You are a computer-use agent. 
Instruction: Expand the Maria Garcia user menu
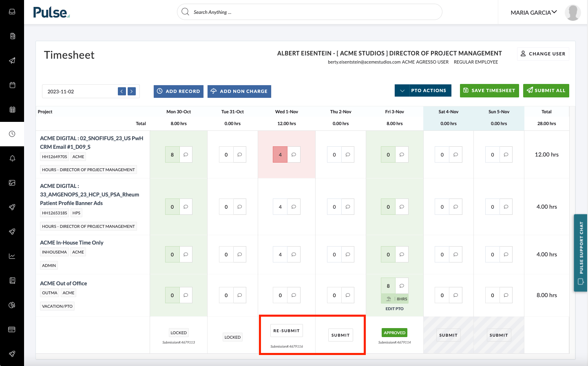[x=534, y=12]
